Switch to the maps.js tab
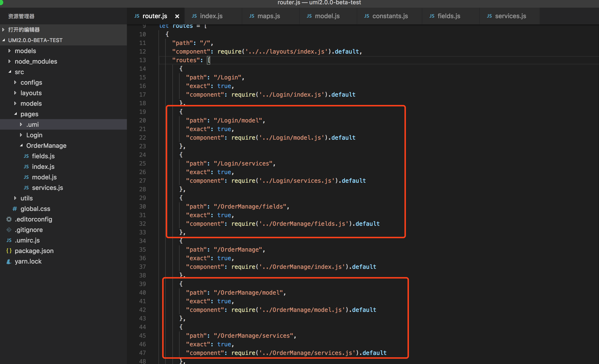 click(x=269, y=16)
